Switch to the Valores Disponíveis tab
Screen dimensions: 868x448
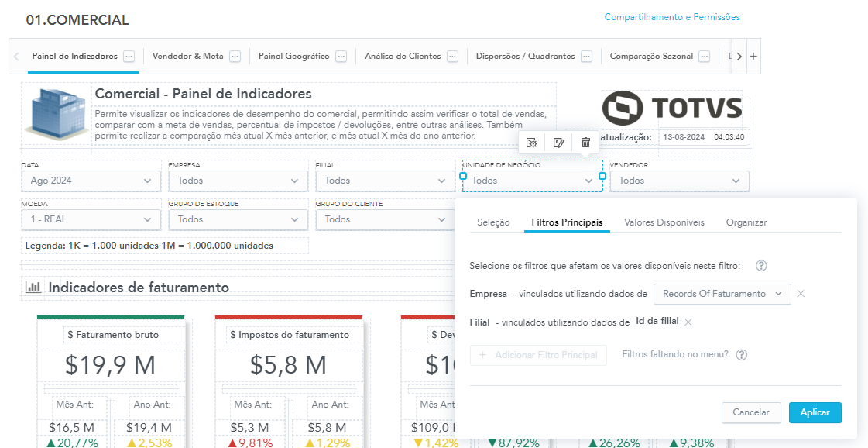click(x=664, y=222)
